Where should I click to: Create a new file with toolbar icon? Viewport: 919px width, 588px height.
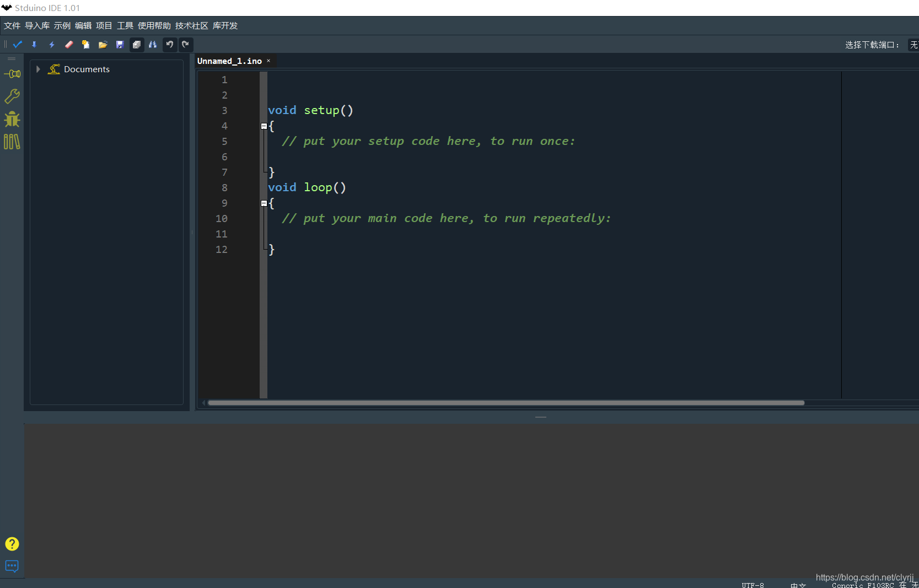pos(86,45)
